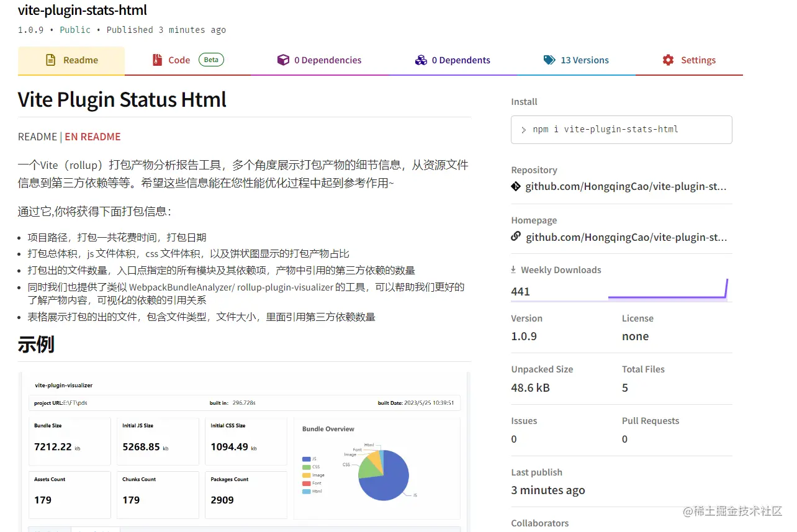797x532 pixels.
Task: Click the Dependents cubes icon
Action: click(x=421, y=60)
